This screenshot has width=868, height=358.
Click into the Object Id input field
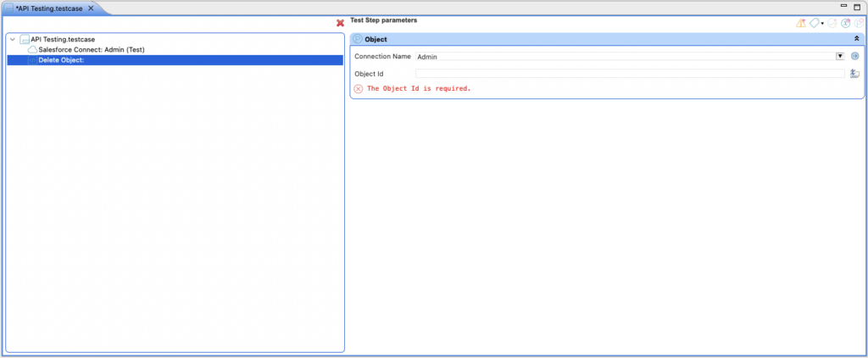(630, 73)
